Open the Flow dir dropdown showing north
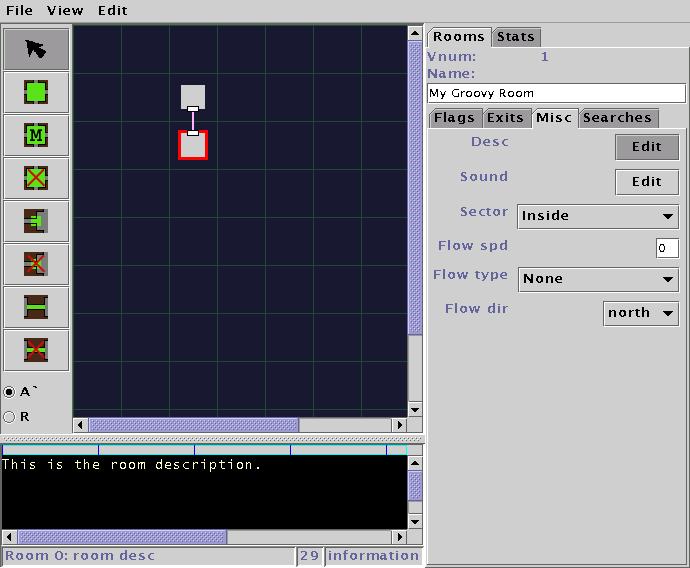This screenshot has width=690, height=568. click(641, 313)
